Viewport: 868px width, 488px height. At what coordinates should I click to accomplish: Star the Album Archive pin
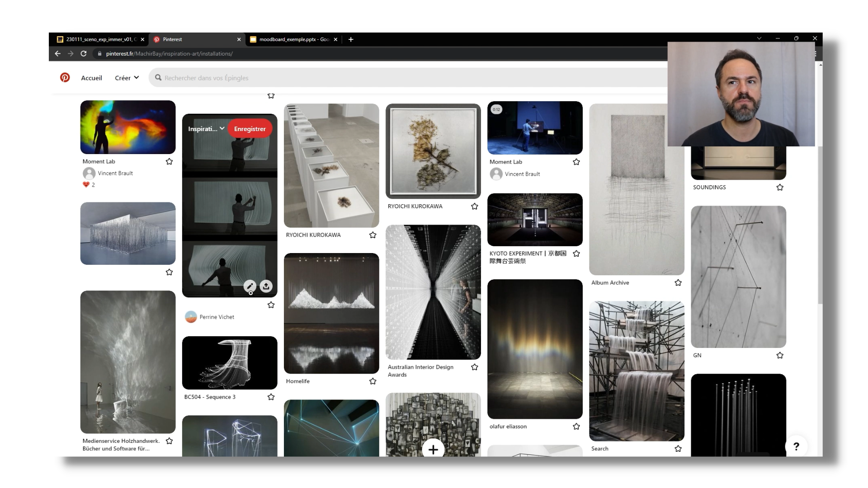point(678,282)
